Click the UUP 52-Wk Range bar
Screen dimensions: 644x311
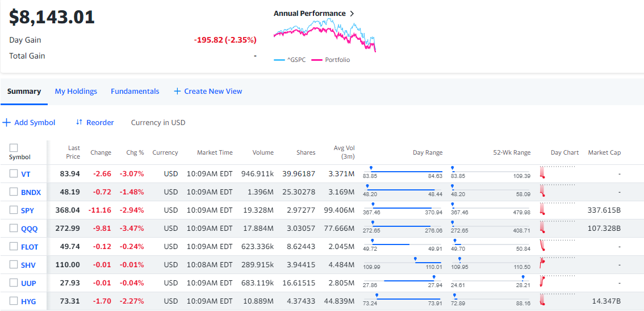(491, 281)
